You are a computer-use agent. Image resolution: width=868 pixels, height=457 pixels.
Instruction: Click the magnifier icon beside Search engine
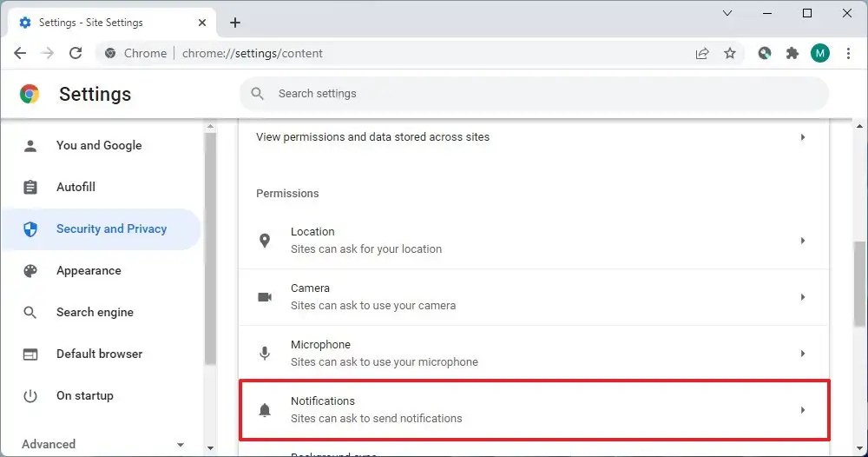pyautogui.click(x=30, y=313)
